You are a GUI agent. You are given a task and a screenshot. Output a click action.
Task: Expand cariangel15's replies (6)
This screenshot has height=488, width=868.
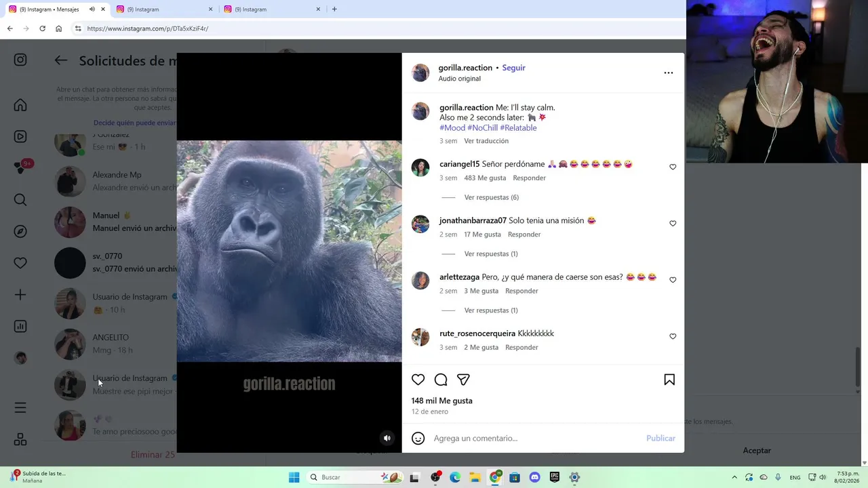(x=492, y=197)
